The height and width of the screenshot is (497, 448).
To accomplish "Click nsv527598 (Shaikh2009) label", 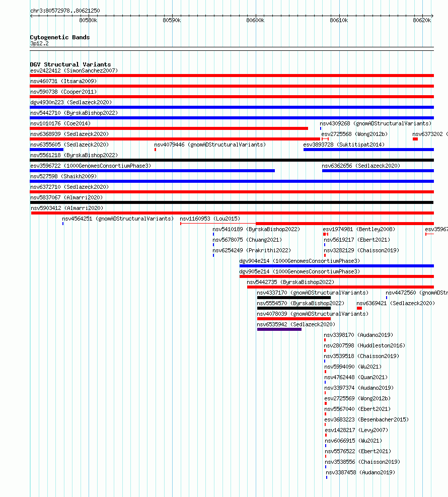I will coord(63,176).
